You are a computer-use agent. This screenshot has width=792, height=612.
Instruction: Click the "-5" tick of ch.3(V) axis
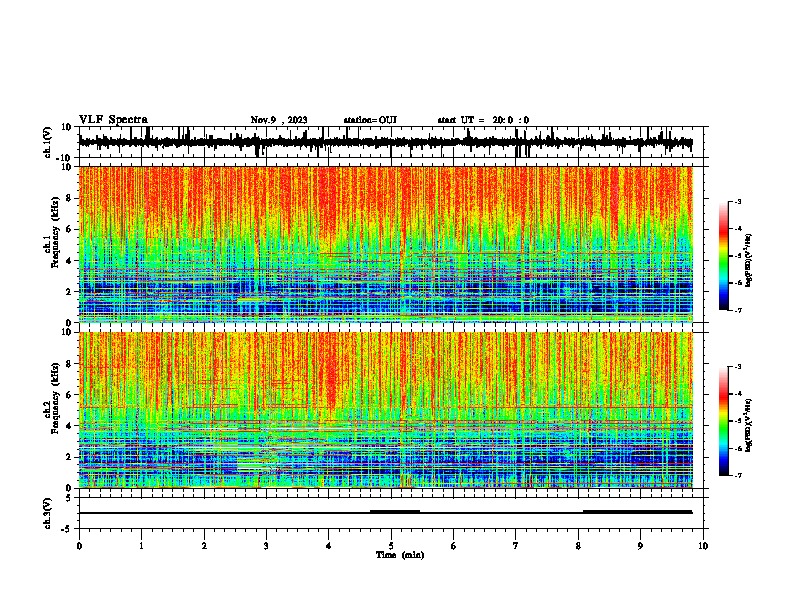pyautogui.click(x=67, y=529)
